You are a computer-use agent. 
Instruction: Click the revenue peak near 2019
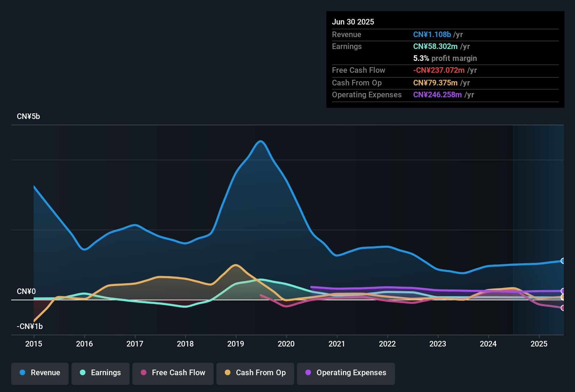[261, 141]
